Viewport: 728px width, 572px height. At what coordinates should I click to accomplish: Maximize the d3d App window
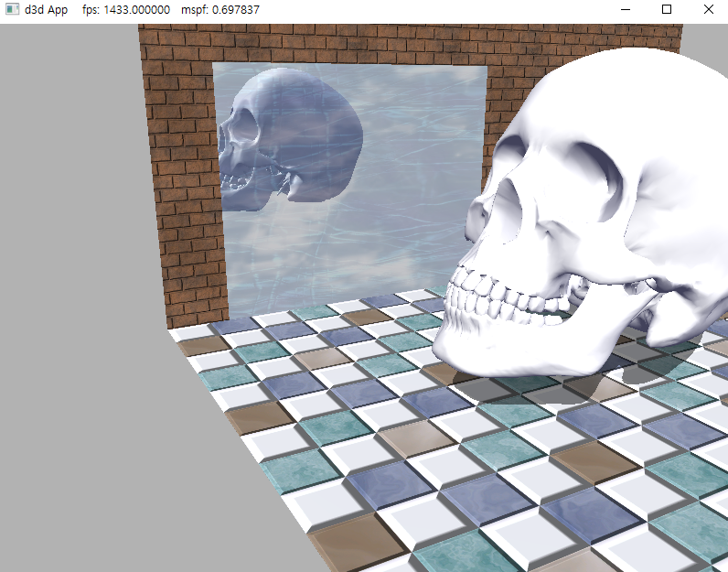pos(666,9)
